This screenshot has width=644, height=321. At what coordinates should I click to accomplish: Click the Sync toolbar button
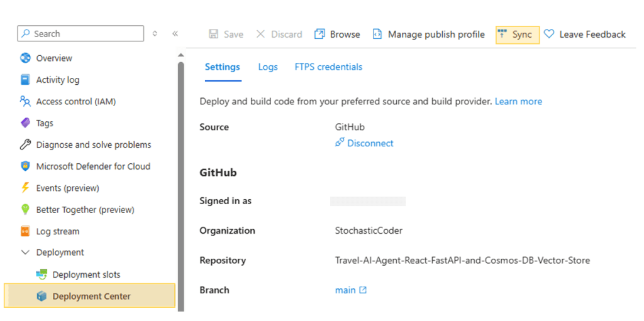coord(517,35)
